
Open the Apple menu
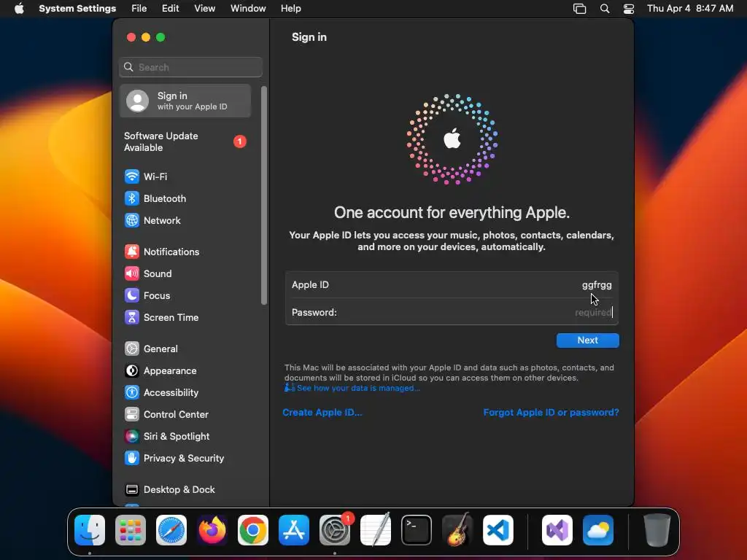[19, 9]
